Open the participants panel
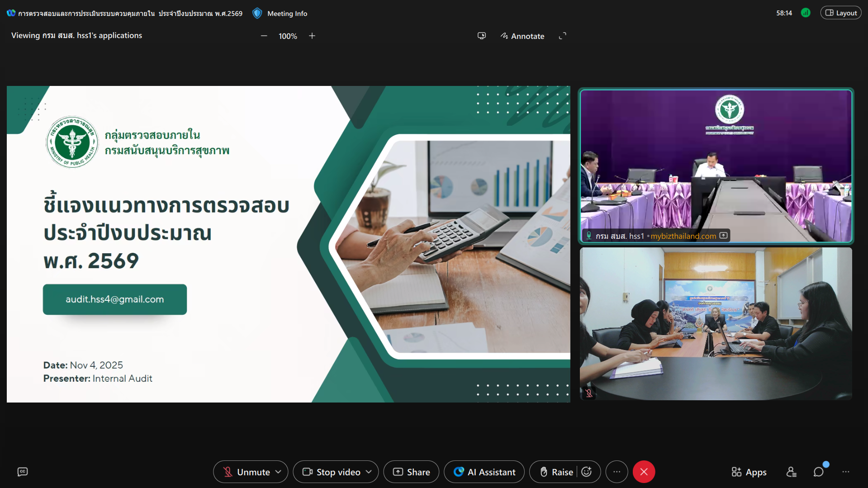 pyautogui.click(x=791, y=472)
